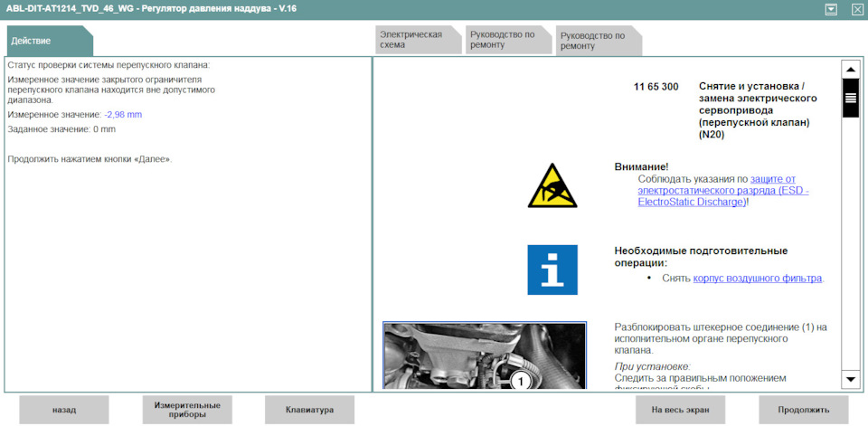Screen dimensions: 868x426
Task: Click heading Необходимые подготовительные операции
Action: pos(701,257)
